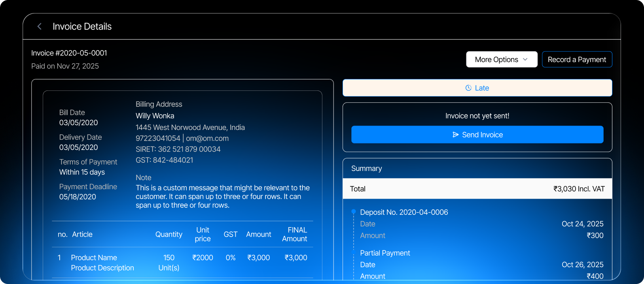Screen dimensions: 644x284
Task: Click the clock icon in Late banner
Action: coord(468,88)
